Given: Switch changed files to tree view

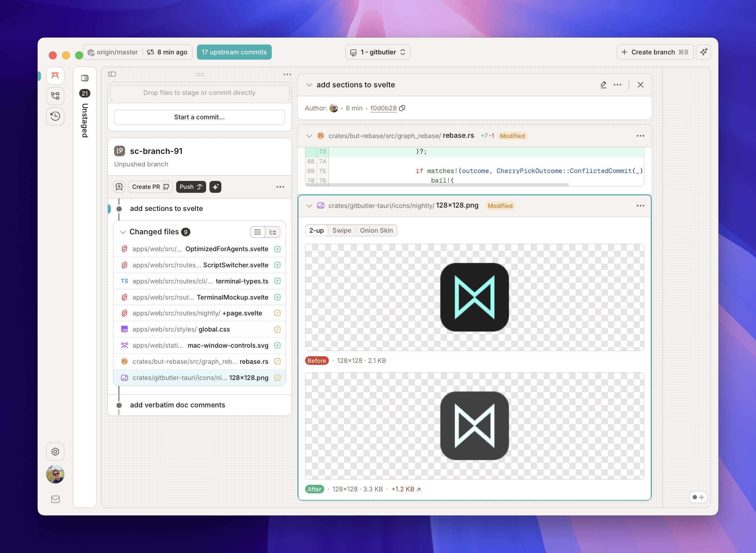Looking at the screenshot, I should 273,232.
